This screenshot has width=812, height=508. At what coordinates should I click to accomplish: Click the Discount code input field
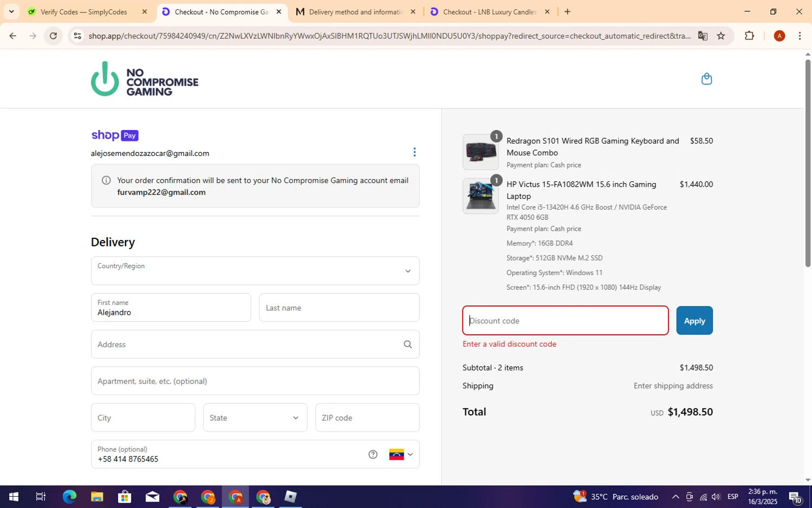(565, 321)
